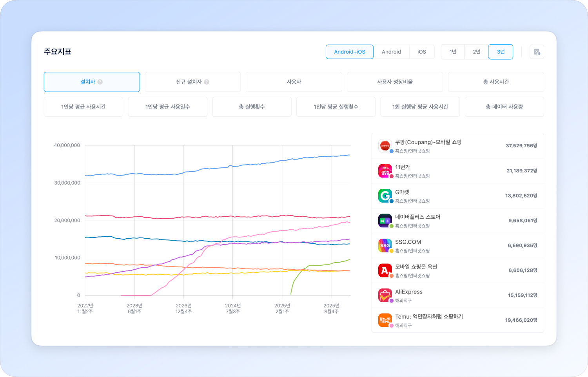The height and width of the screenshot is (377, 588).
Task: Click the Temu app icon
Action: click(x=385, y=320)
